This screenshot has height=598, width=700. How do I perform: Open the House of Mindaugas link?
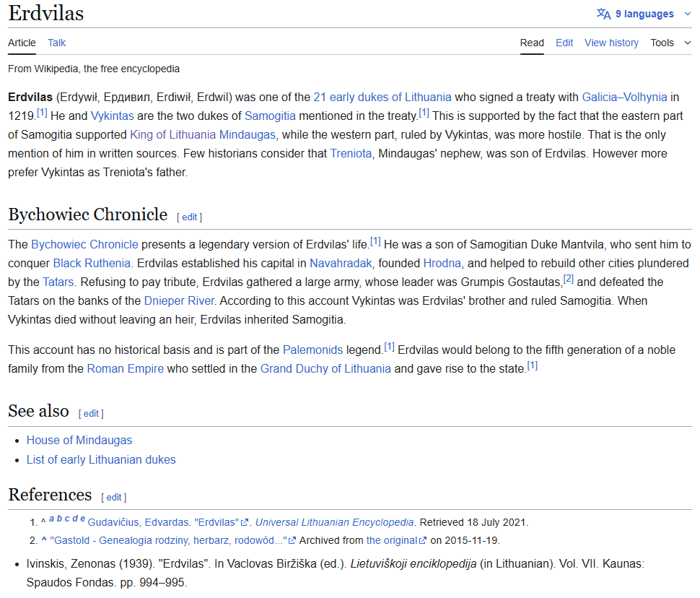79,440
